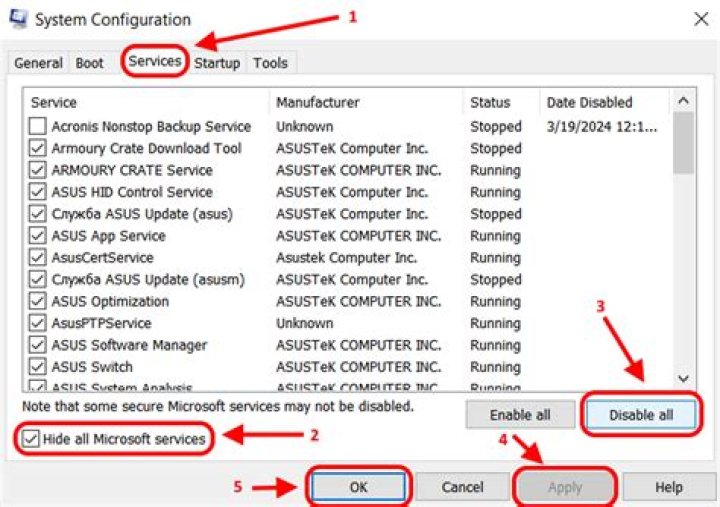The width and height of the screenshot is (720, 507).
Task: Toggle AsusPTPService checkbox
Action: coord(37,323)
